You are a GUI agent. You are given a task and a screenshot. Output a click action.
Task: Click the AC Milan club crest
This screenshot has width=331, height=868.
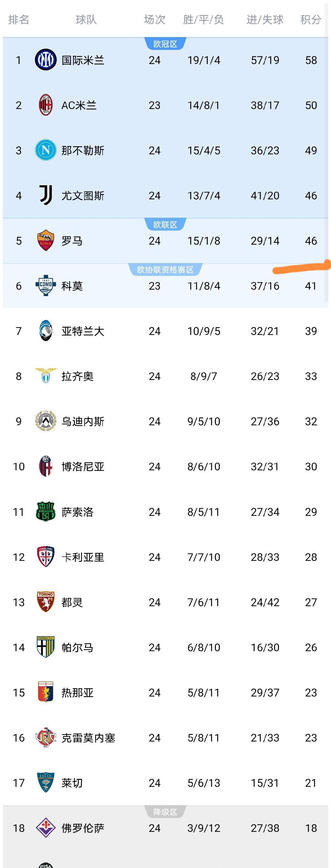coord(46,105)
